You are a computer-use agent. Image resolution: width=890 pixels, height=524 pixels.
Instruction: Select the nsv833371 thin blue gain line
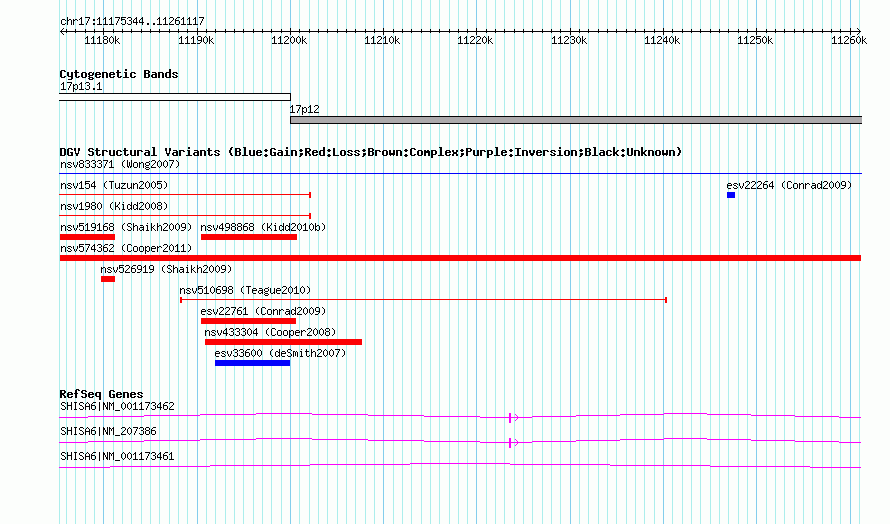pyautogui.click(x=460, y=173)
